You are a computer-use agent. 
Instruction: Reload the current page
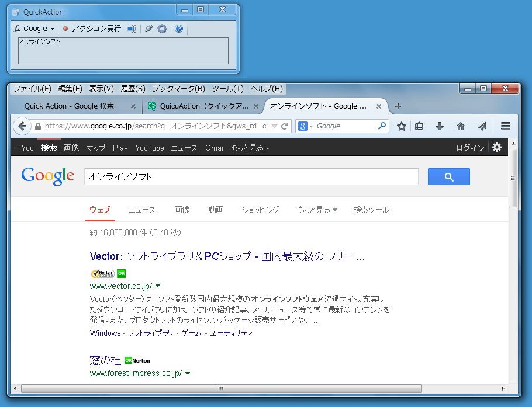point(284,126)
